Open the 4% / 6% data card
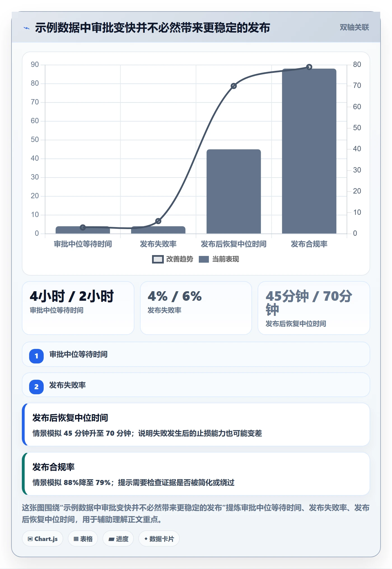Screen dimensions: 392x569 coord(196,308)
